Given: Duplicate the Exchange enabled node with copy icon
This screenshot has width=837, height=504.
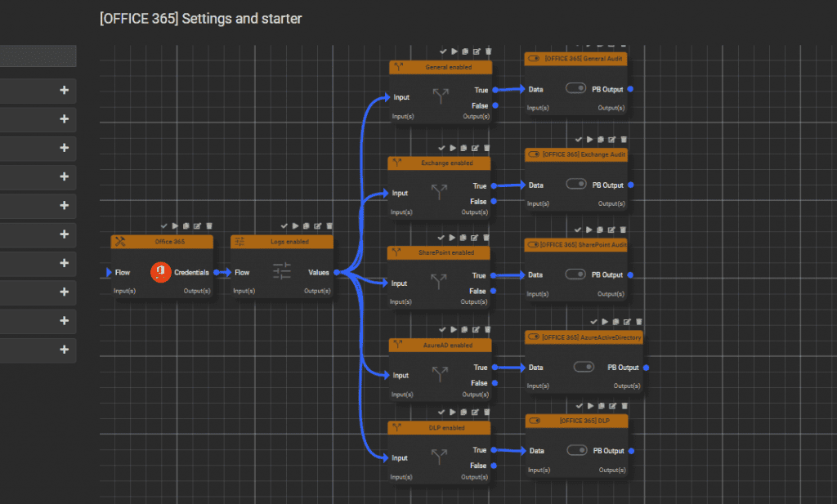Looking at the screenshot, I should [464, 149].
